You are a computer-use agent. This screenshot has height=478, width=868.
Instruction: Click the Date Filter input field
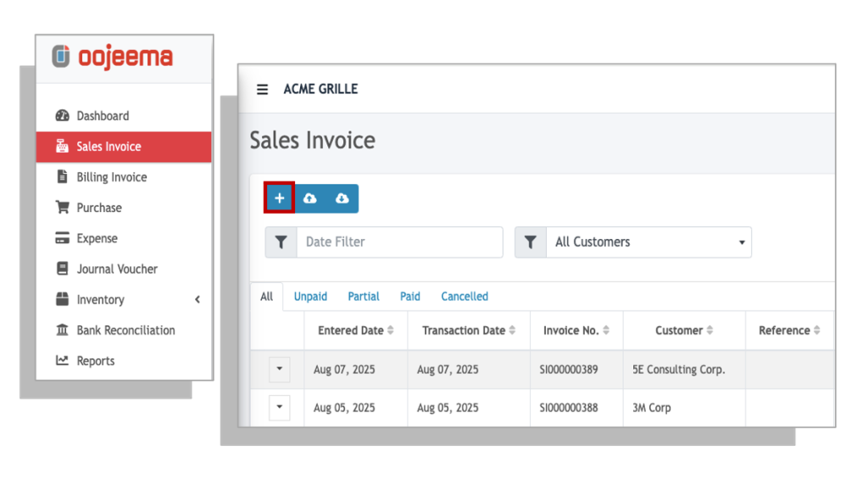[x=399, y=242]
